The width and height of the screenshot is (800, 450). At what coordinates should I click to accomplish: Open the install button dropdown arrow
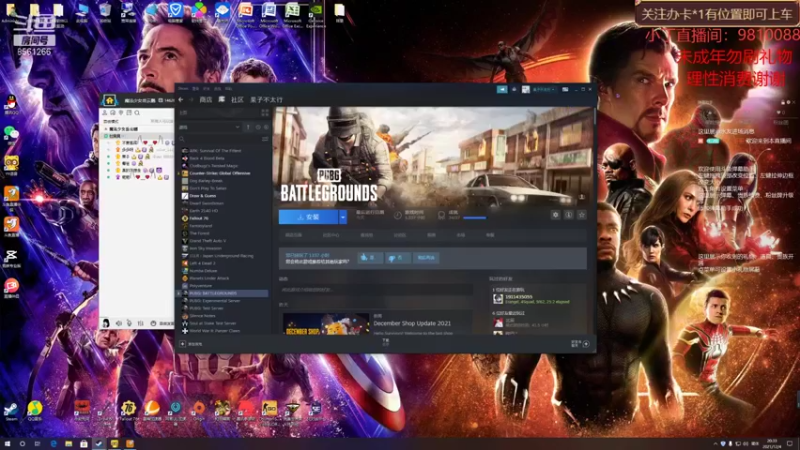coord(343,217)
